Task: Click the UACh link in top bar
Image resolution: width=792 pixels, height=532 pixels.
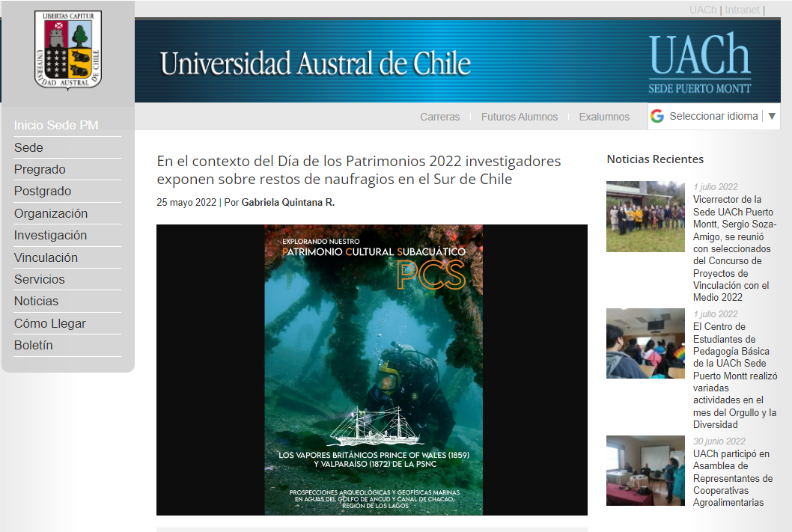Action: click(702, 10)
